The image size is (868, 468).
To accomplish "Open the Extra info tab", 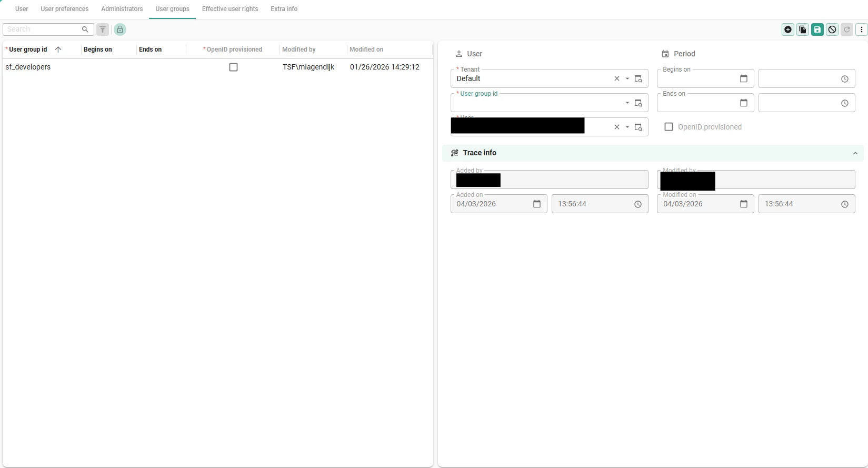I will (x=284, y=9).
